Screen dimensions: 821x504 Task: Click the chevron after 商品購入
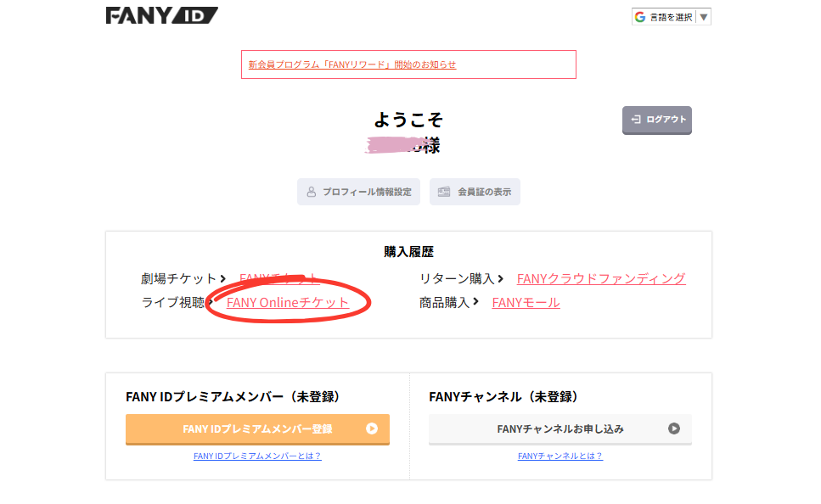(475, 301)
